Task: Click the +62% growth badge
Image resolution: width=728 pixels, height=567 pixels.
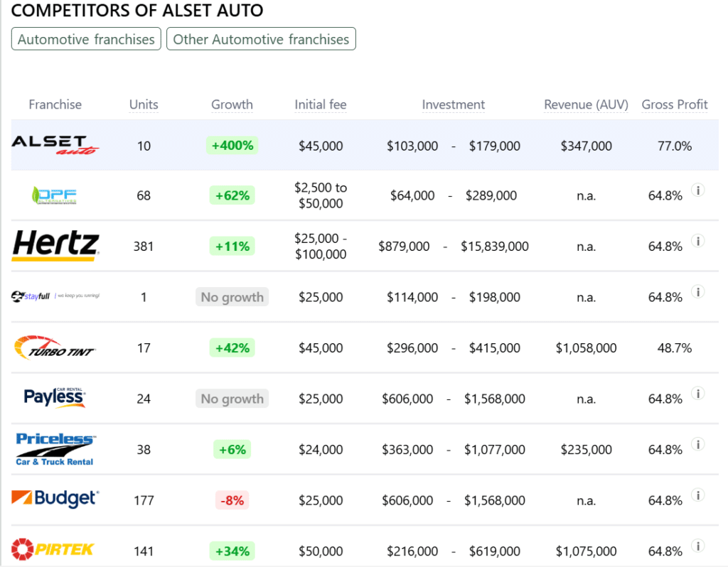Action: point(232,195)
